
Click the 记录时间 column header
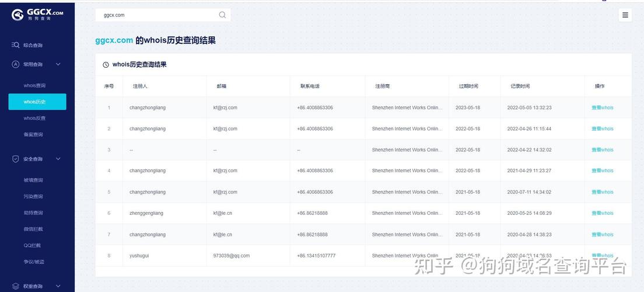520,86
